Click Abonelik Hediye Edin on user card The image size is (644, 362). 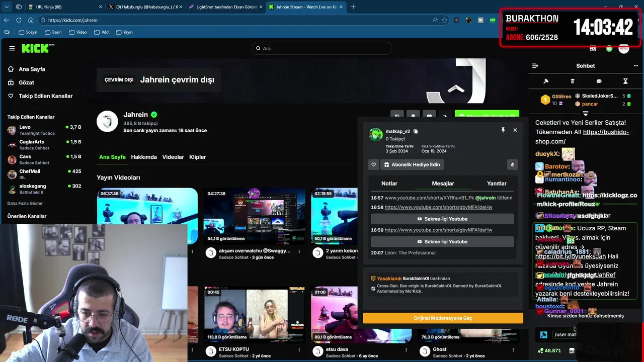[x=413, y=164]
